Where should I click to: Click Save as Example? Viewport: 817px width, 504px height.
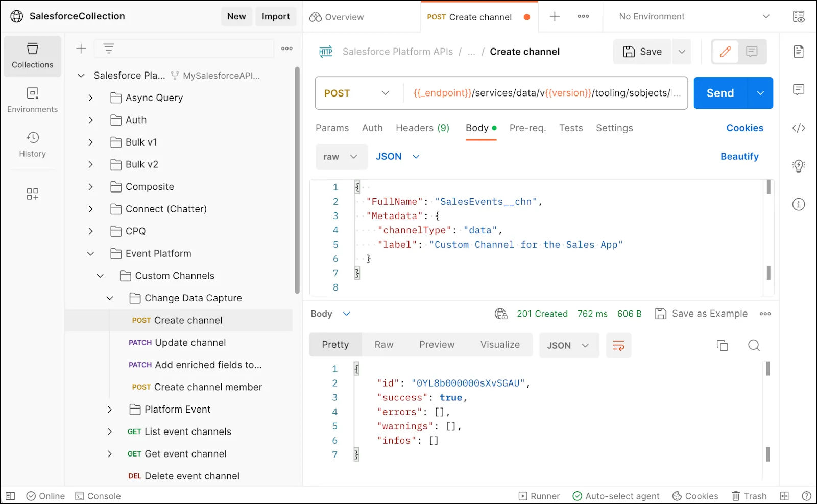(x=702, y=314)
